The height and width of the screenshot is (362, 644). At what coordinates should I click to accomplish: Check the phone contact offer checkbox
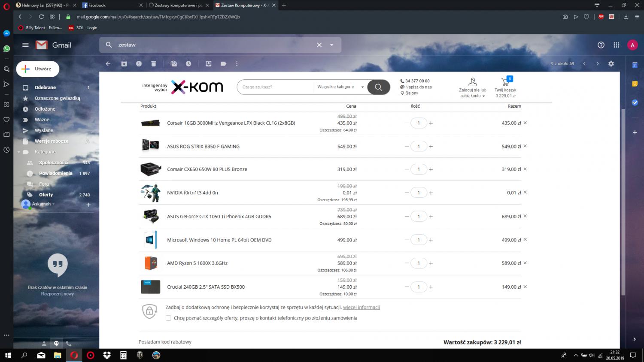pyautogui.click(x=168, y=318)
